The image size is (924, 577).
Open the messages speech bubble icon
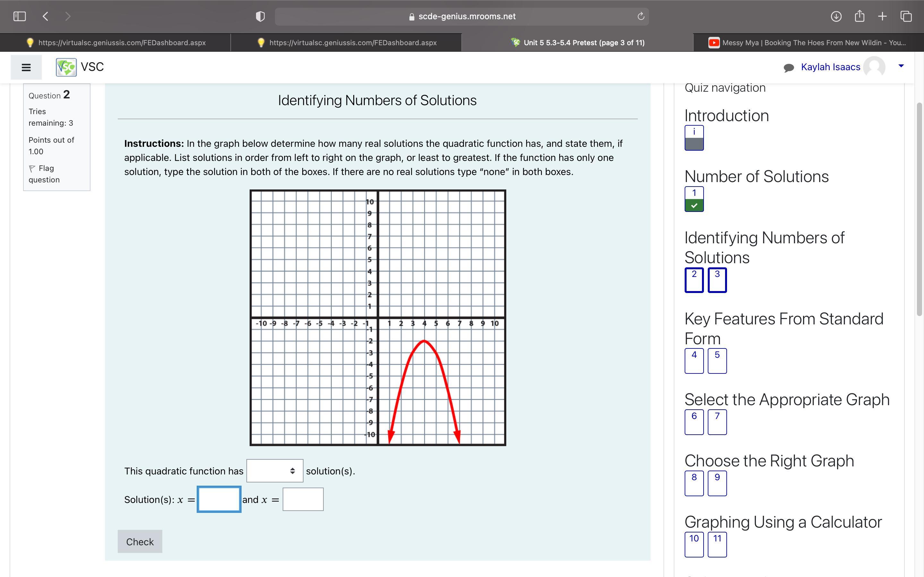[789, 68]
